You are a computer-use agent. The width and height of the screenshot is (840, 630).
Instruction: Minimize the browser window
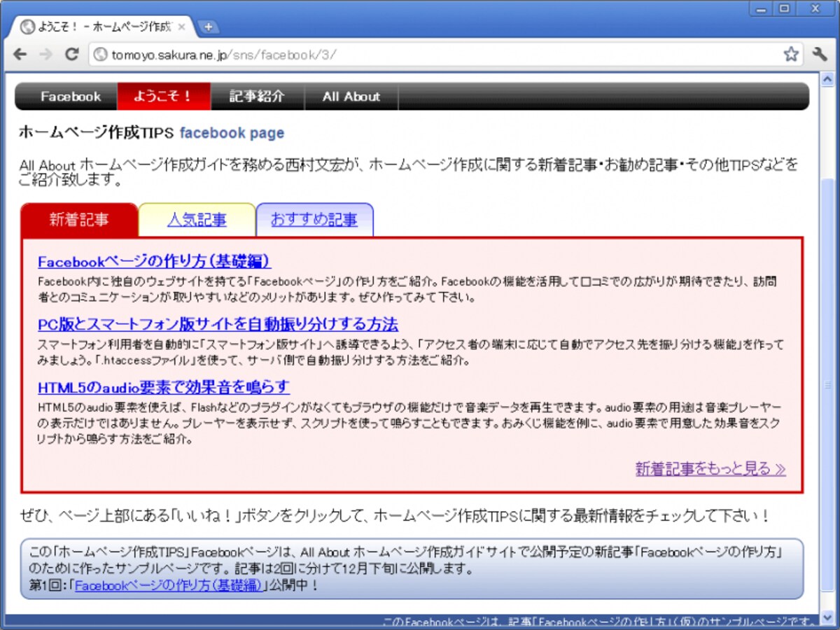(761, 8)
